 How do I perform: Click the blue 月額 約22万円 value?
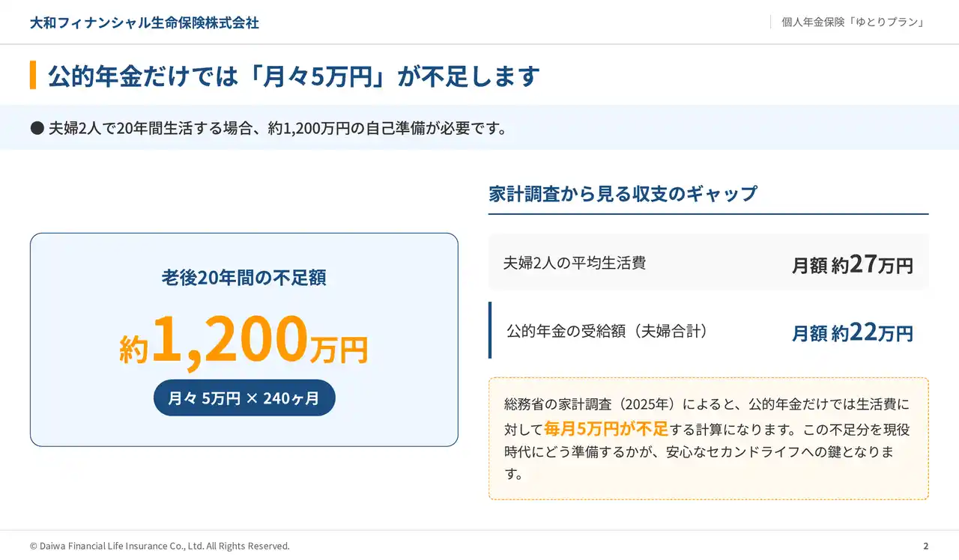coord(853,332)
